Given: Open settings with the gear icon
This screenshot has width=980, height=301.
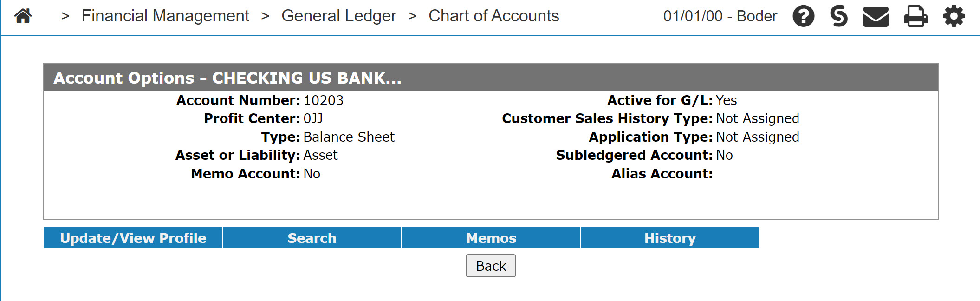Looking at the screenshot, I should pyautogui.click(x=954, y=16).
